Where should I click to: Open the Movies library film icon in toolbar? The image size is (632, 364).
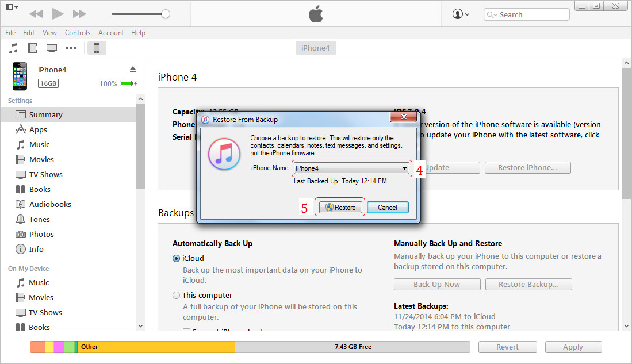[33, 48]
